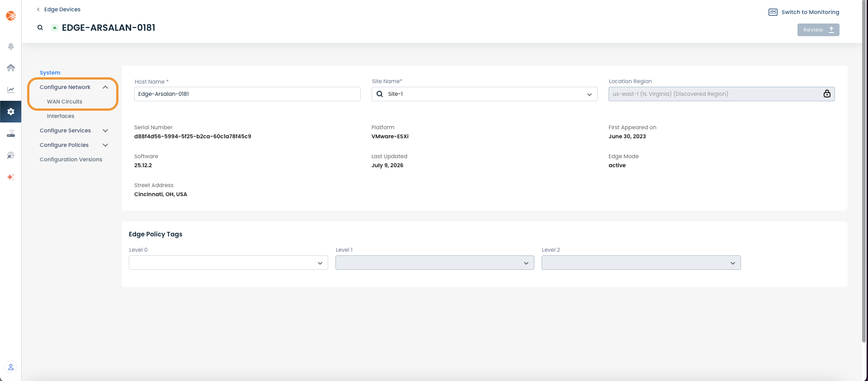The height and width of the screenshot is (381, 868).
Task: Open Configure Services menu item
Action: pyautogui.click(x=65, y=131)
